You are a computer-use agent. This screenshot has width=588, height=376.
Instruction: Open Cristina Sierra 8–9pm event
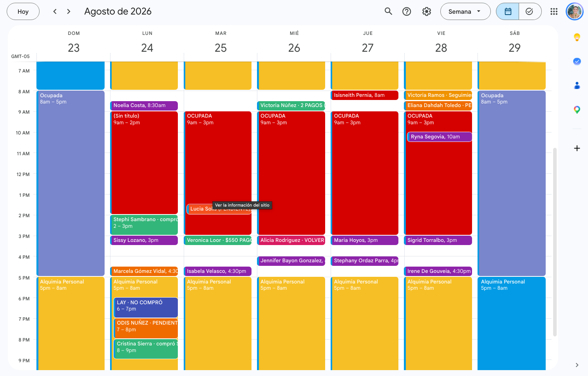(146, 349)
